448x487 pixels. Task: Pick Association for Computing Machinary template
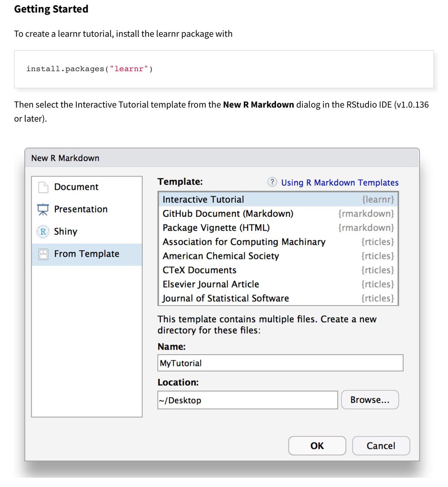[x=278, y=242]
